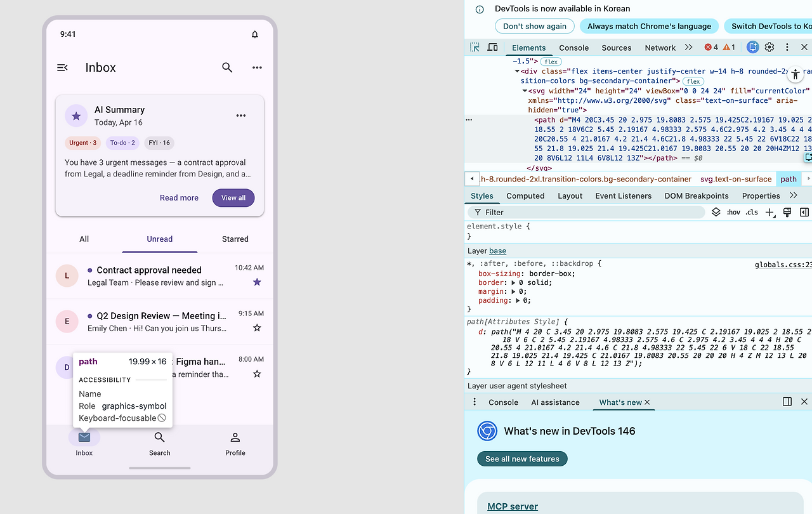
Task: Click the toggle element layers icon in Styles
Action: 716,212
